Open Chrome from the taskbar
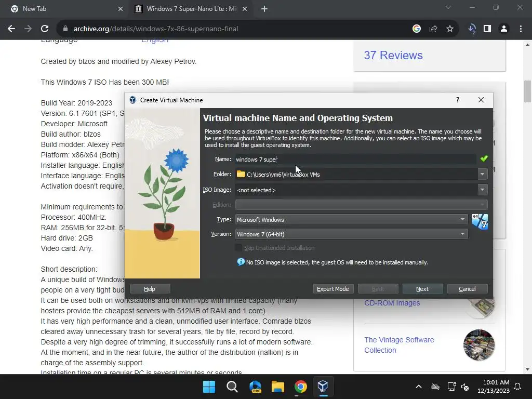The width and height of the screenshot is (532, 399). coord(301,387)
